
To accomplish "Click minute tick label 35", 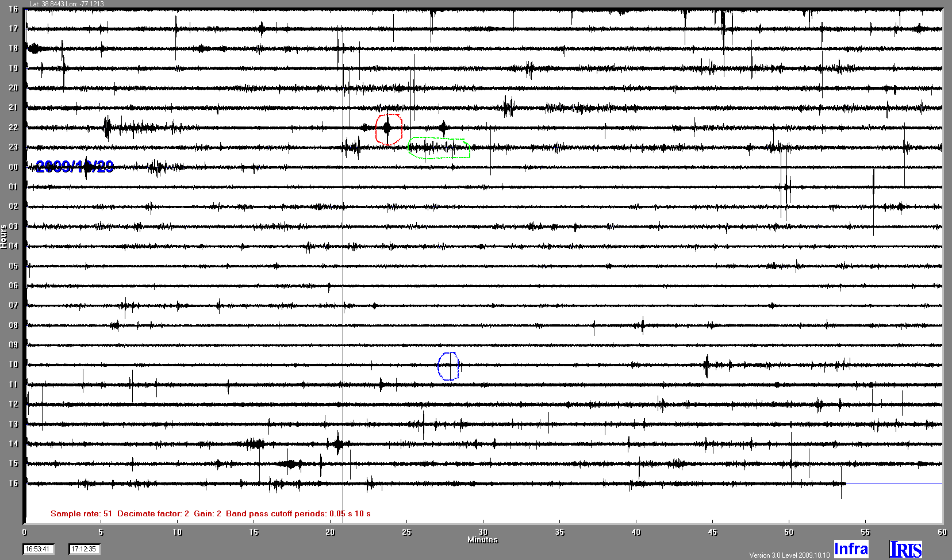I will 559,532.
